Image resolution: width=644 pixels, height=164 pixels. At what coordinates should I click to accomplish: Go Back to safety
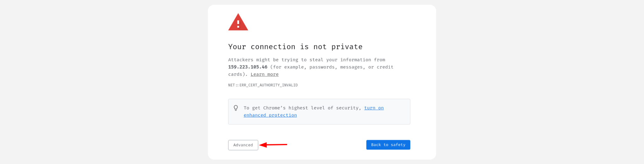click(388, 145)
